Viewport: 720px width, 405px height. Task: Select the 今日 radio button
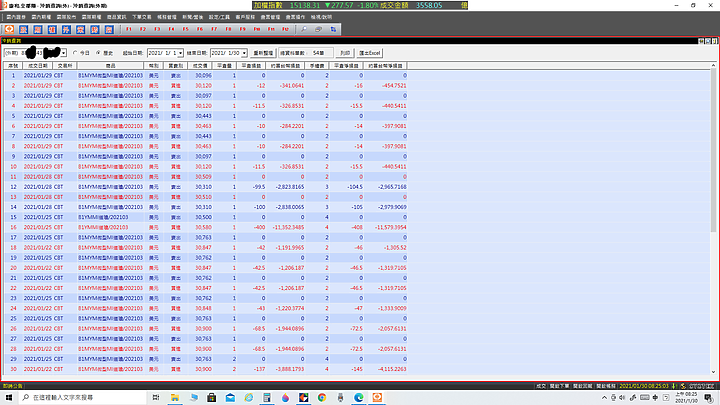pos(75,53)
